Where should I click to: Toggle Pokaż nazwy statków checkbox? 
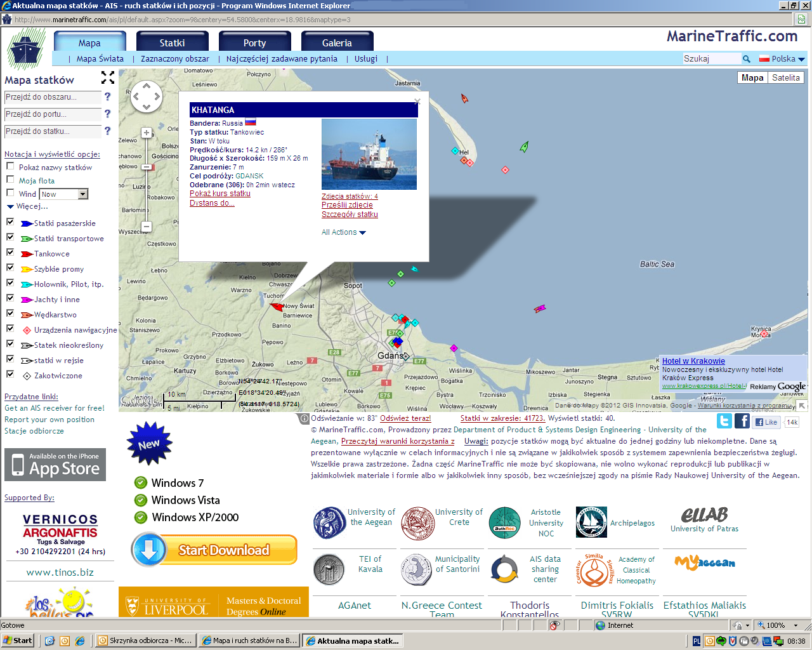[x=10, y=166]
